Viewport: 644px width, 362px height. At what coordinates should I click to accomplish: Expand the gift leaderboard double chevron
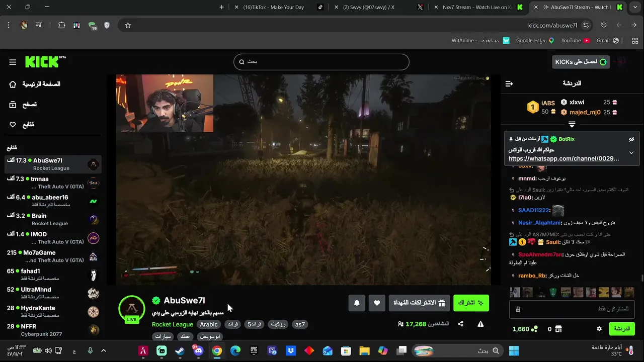pyautogui.click(x=572, y=124)
